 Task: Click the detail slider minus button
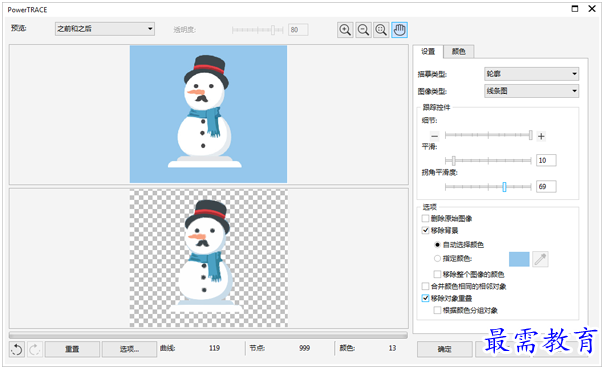pyautogui.click(x=434, y=136)
